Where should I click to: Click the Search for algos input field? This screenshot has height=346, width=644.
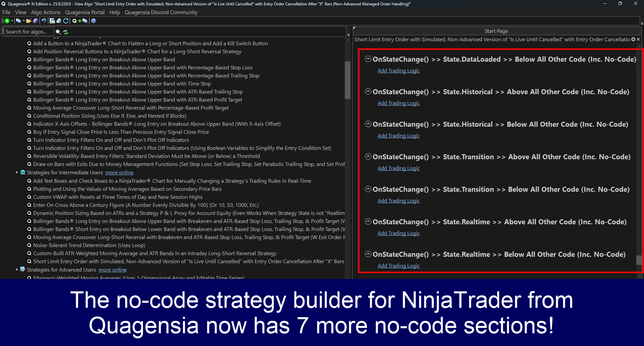pos(29,32)
